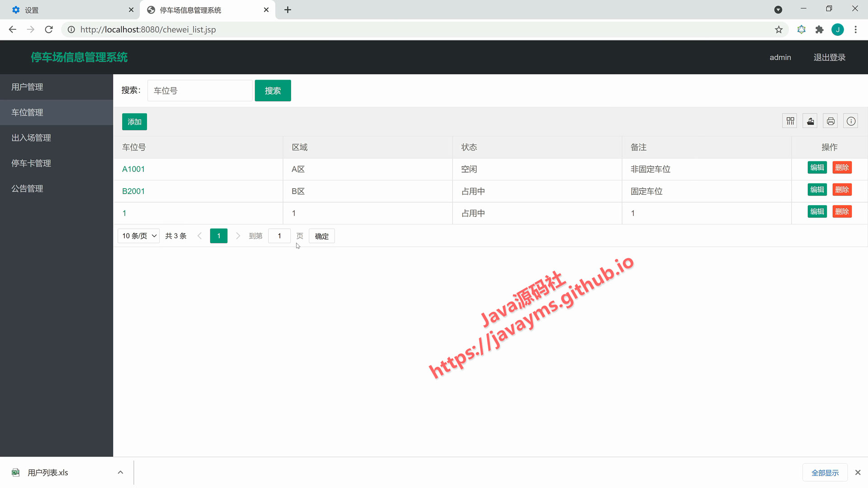Click the tab search dropdown circle icon
This screenshot has width=868, height=488.
coord(778,10)
